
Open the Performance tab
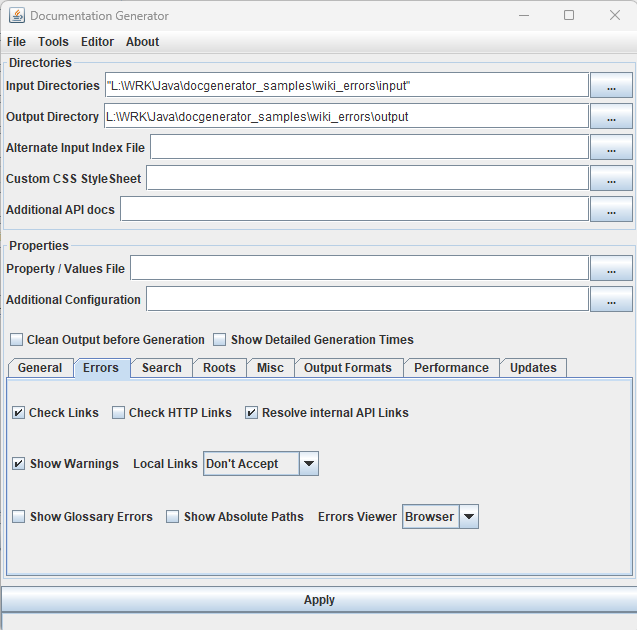pos(451,368)
